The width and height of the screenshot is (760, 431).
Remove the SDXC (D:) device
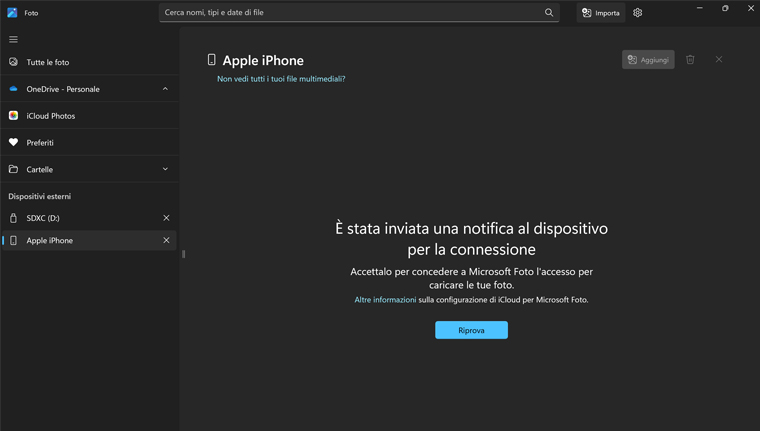coord(166,218)
